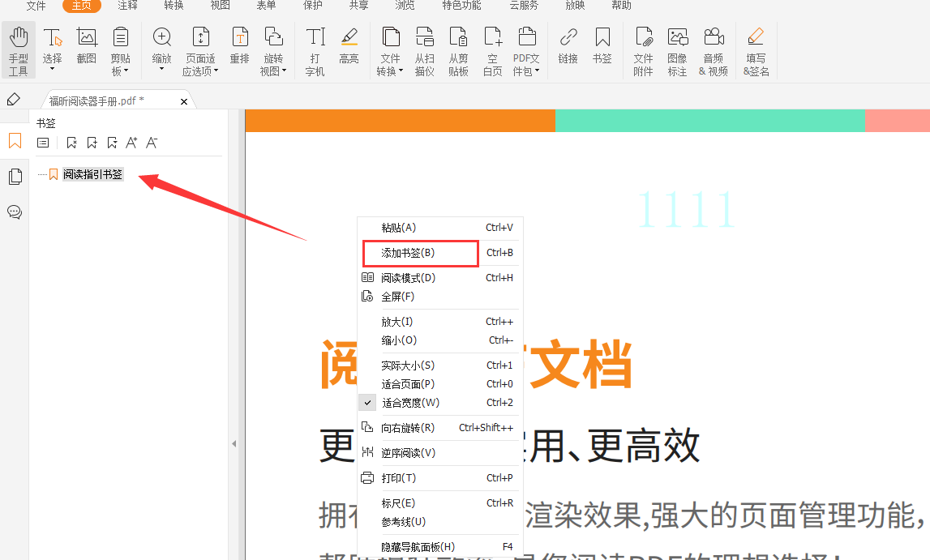
Task: Select the Typewriter (打字机) tool
Action: coord(314,49)
